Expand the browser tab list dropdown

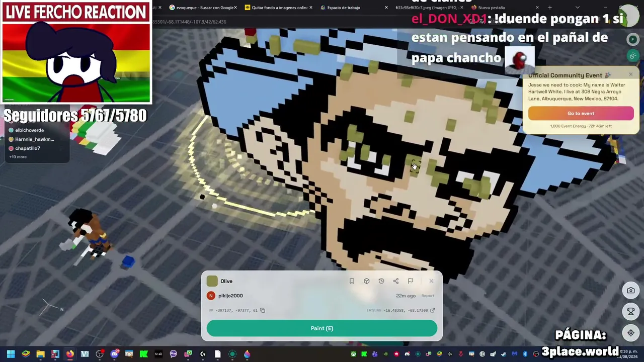point(577,8)
